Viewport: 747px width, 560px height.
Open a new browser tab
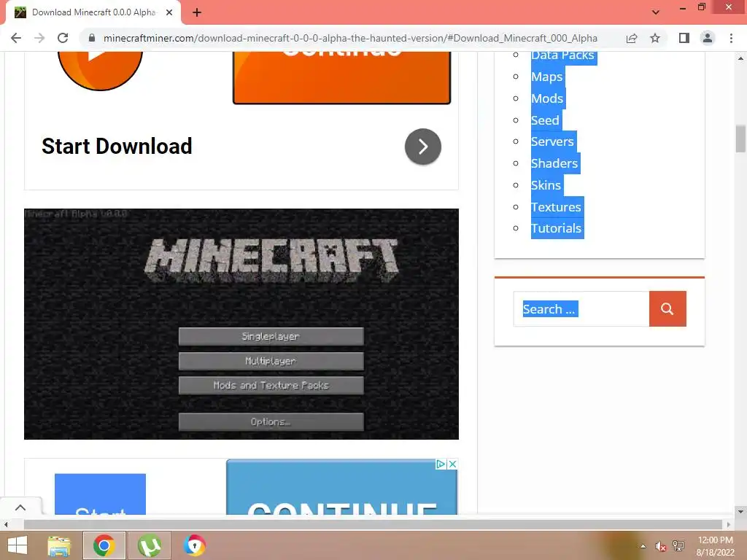tap(197, 12)
